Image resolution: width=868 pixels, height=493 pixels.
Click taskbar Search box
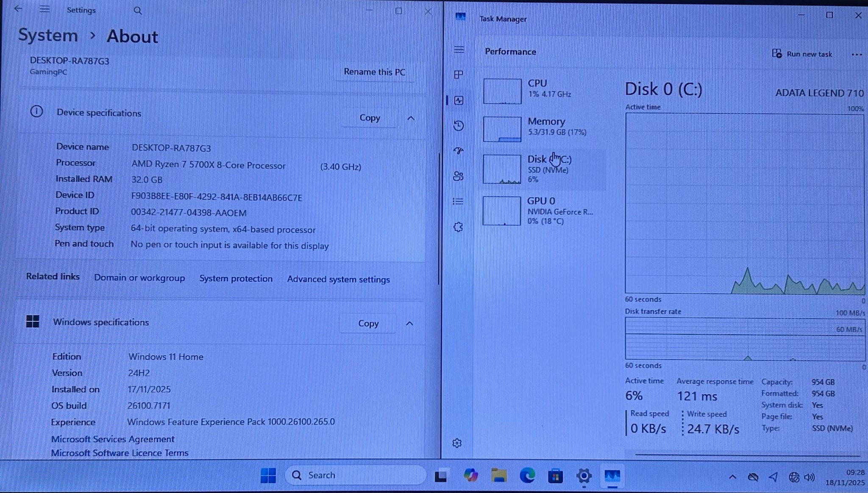(x=355, y=475)
